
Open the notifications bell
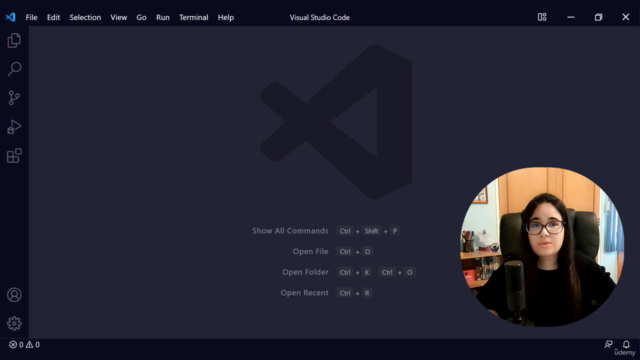coord(626,344)
